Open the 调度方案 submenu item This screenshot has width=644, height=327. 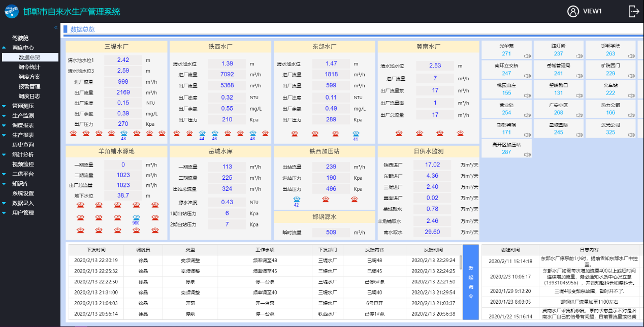click(29, 77)
